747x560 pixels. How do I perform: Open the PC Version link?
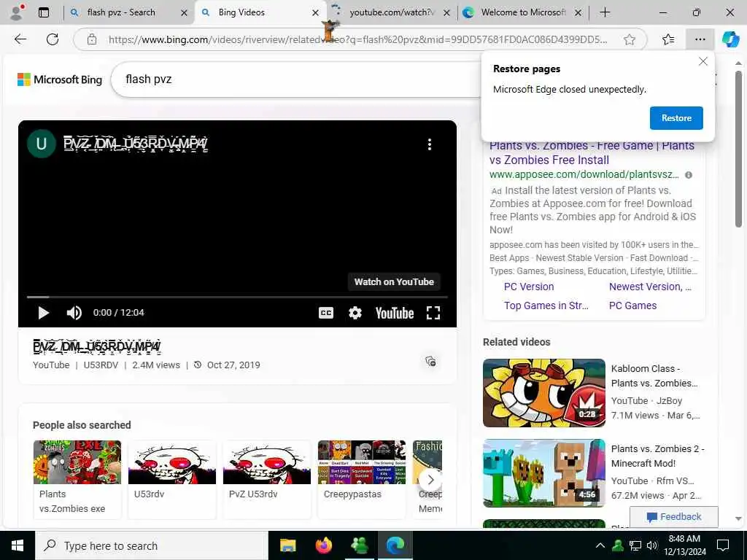point(529,287)
